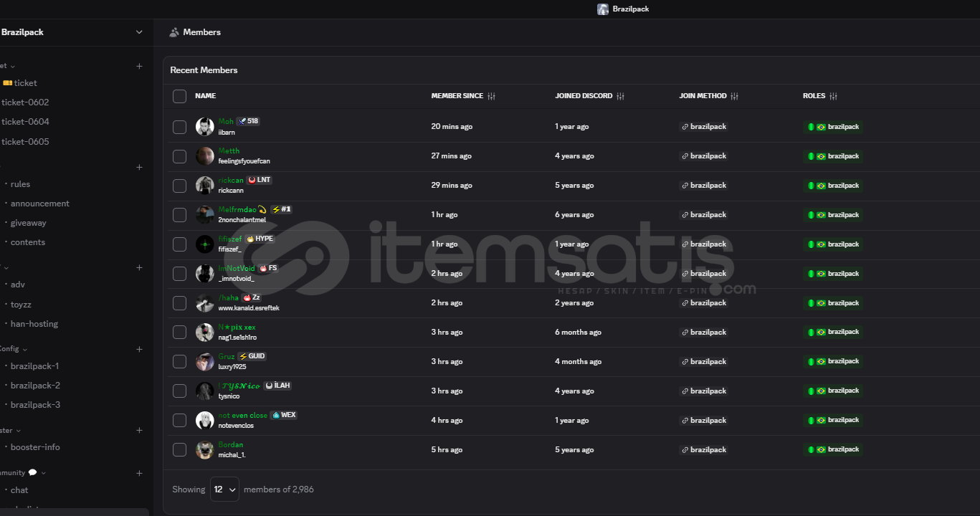
Task: Select the checkbox for member Gruz
Action: [x=179, y=362]
